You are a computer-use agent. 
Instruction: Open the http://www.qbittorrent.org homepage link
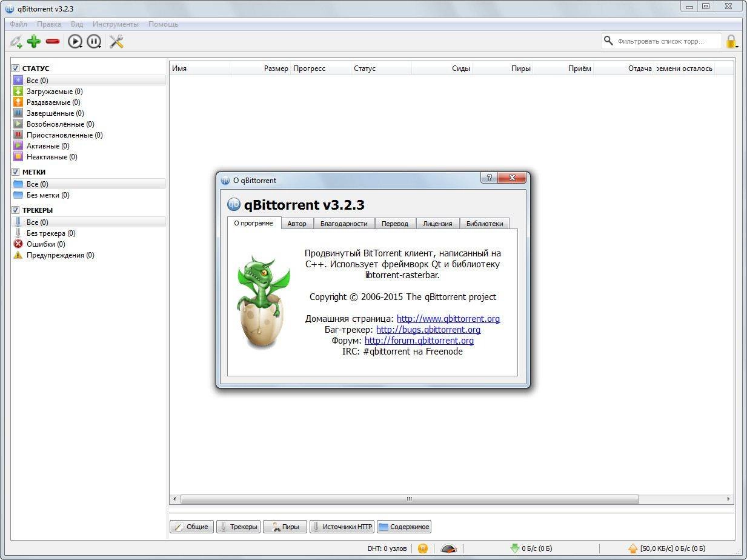[x=448, y=319]
